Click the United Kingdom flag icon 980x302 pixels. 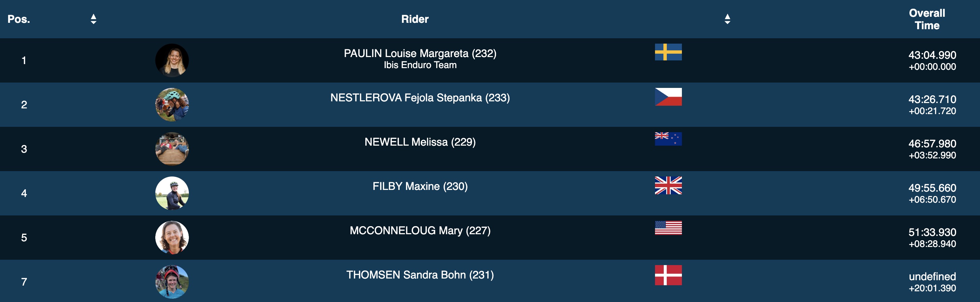coord(668,185)
